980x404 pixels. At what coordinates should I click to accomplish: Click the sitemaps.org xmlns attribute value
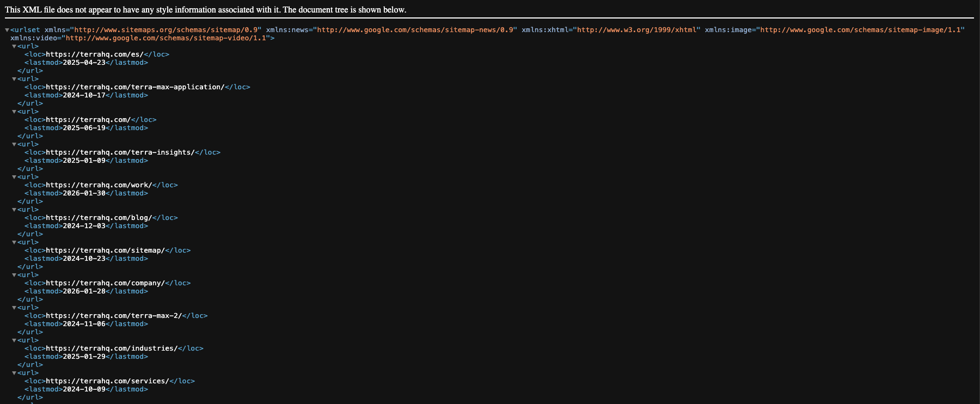pos(166,30)
